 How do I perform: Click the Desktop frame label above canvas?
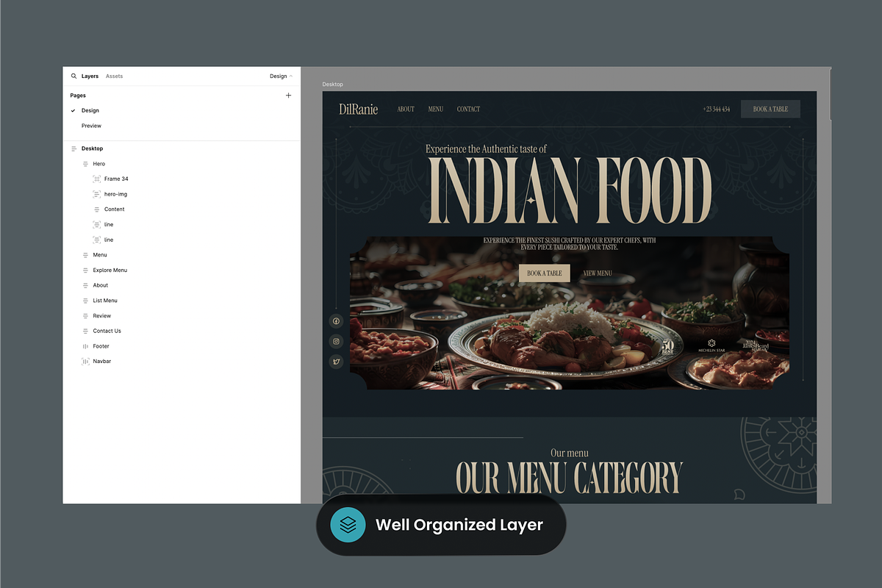(x=333, y=85)
